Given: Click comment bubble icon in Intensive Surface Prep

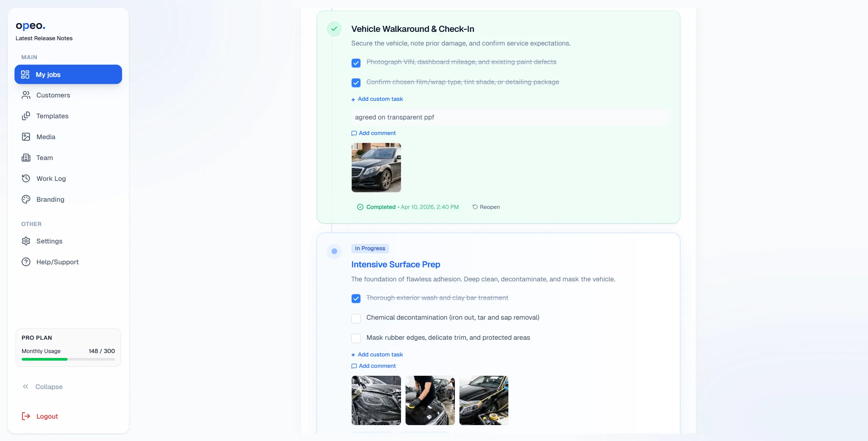Looking at the screenshot, I should point(354,366).
